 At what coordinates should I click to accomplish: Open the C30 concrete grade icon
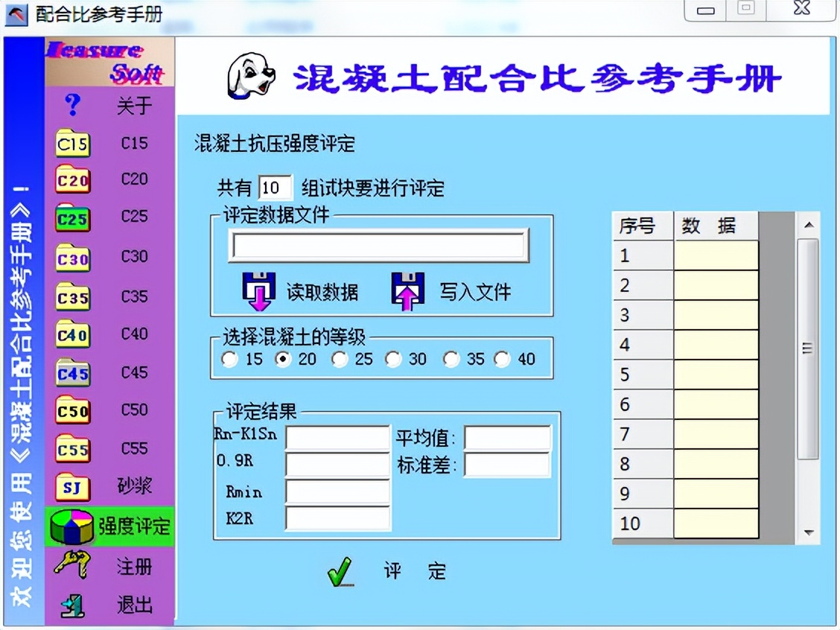pyautogui.click(x=71, y=257)
